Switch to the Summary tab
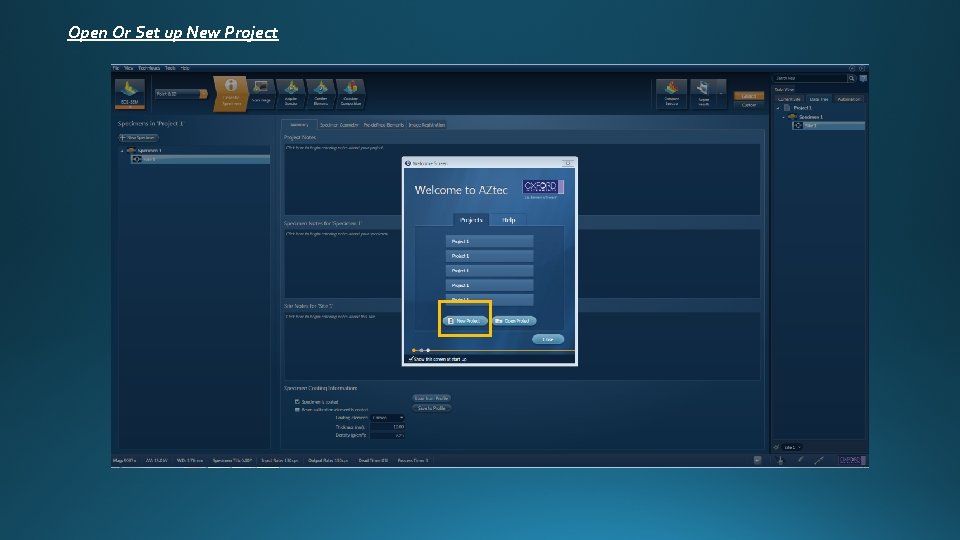The width and height of the screenshot is (960, 540). tap(299, 124)
